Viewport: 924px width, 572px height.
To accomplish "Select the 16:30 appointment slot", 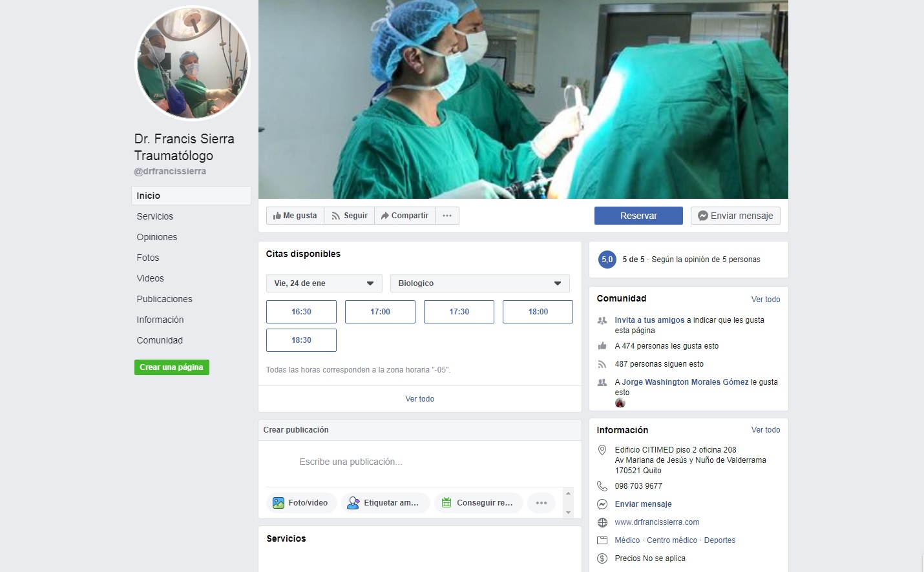I will click(301, 312).
